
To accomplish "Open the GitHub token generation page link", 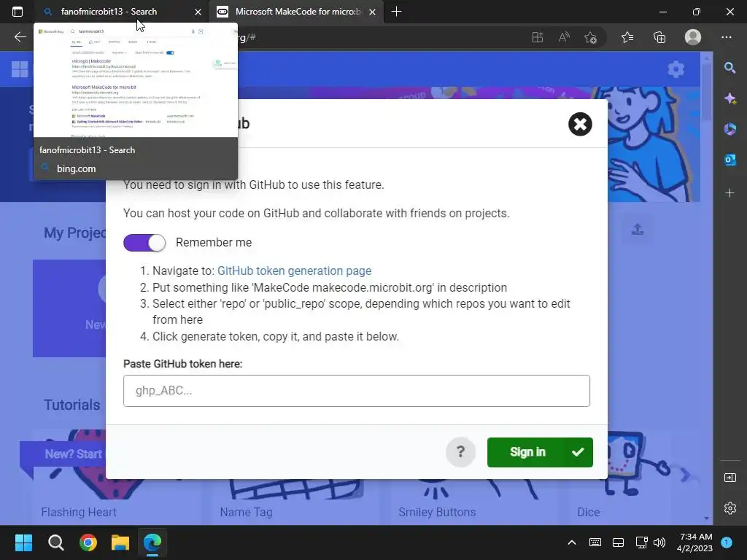I will (x=294, y=271).
